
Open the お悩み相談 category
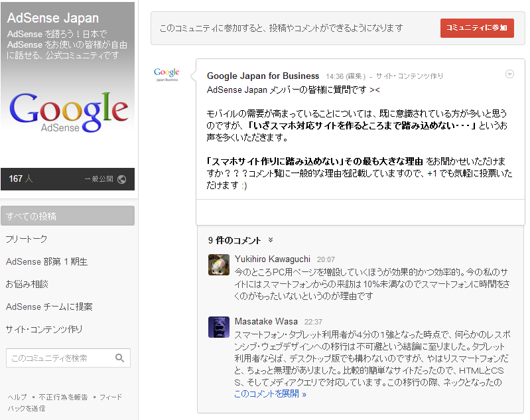27,284
